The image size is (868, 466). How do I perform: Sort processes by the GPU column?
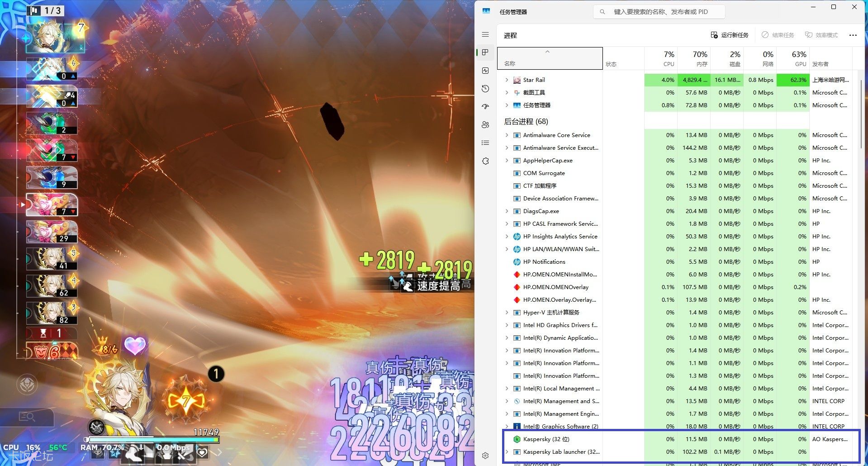pos(793,59)
